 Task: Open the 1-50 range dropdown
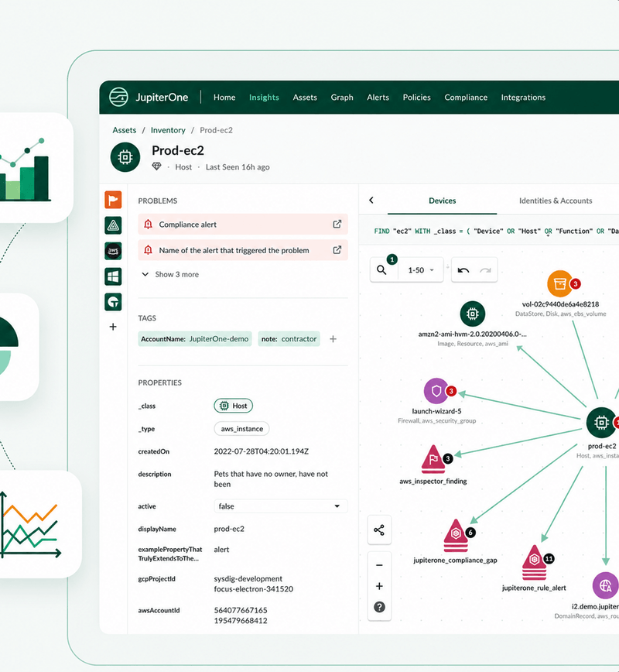tap(421, 270)
